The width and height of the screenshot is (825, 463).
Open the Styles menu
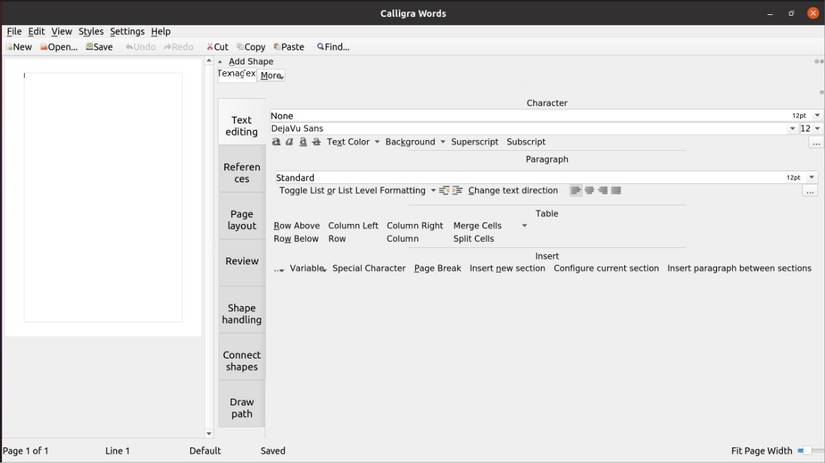(91, 32)
